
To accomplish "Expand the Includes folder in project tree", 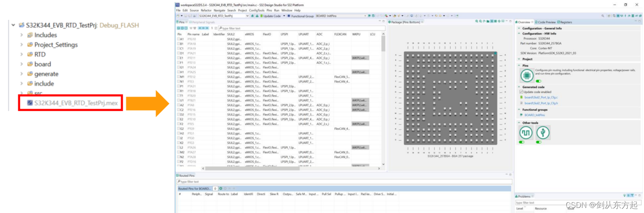I will [x=21, y=35].
